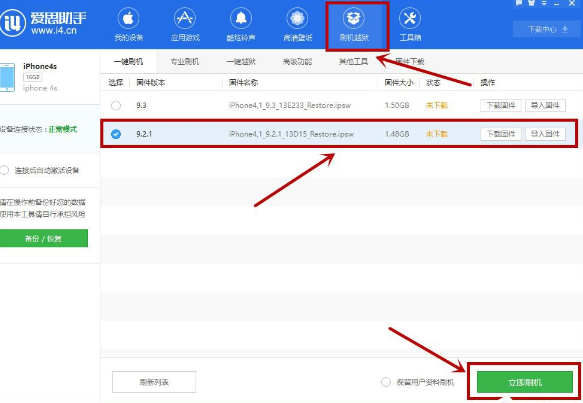Open the 刷机越狱 flash and jailbreak section
Image resolution: width=583 pixels, height=403 pixels.
tap(354, 25)
